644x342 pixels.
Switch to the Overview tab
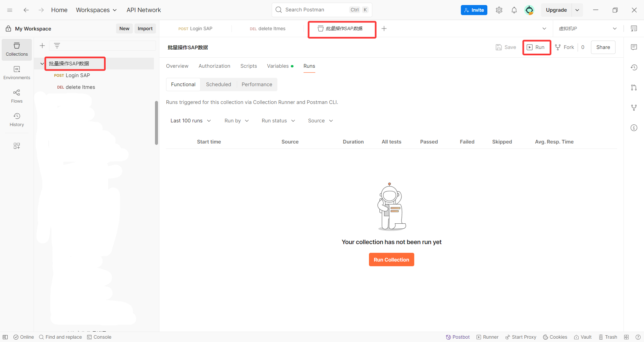[x=177, y=66]
